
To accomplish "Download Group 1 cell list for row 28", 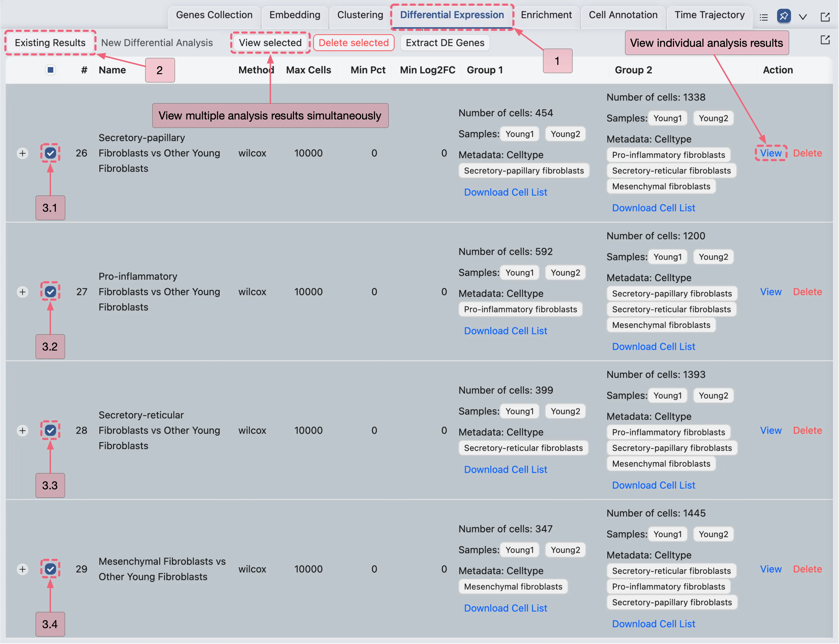I will coord(505,469).
